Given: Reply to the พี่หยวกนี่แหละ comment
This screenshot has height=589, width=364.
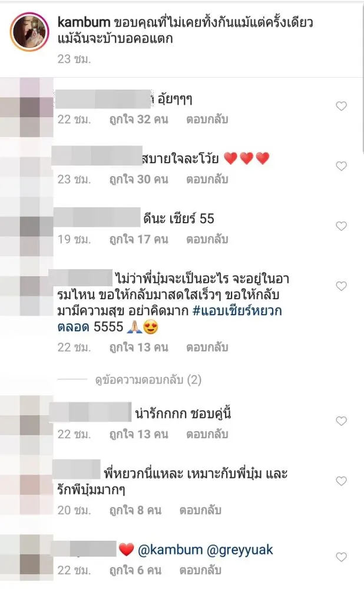Looking at the screenshot, I should click(x=200, y=511).
